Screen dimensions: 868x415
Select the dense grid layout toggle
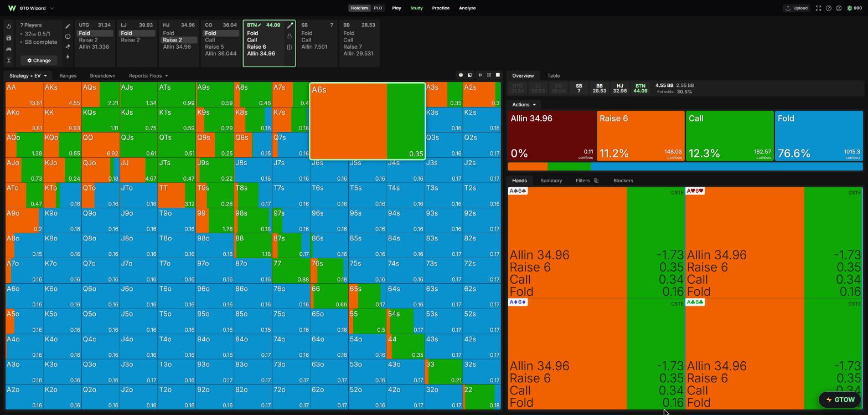point(489,75)
